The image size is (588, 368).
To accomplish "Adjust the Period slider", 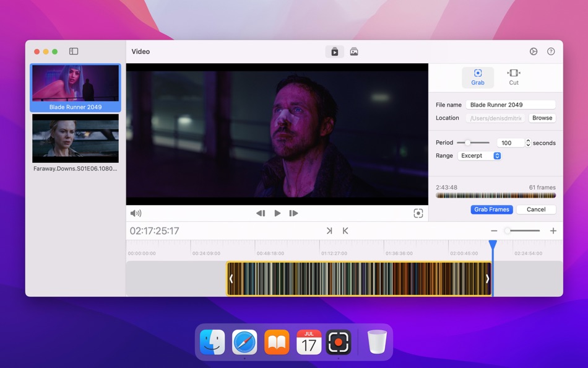I will (x=473, y=142).
